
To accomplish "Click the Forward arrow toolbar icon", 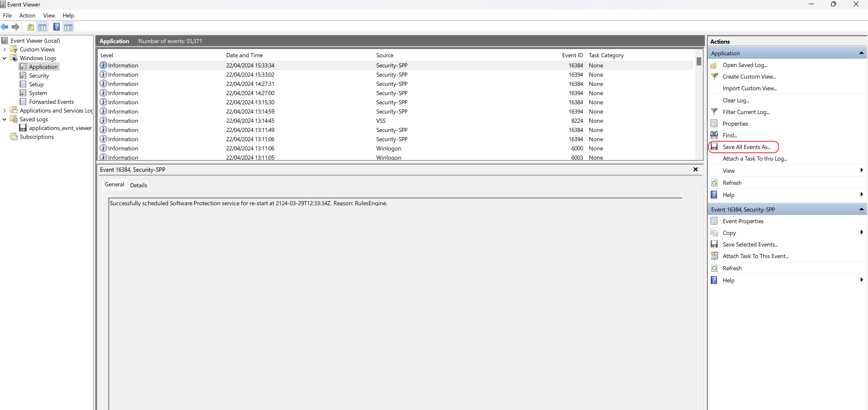I will tap(16, 27).
